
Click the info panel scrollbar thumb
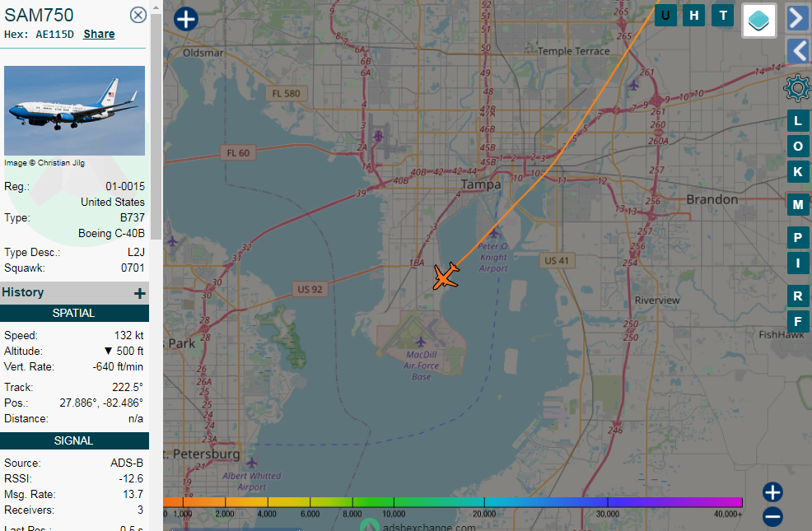(x=156, y=127)
